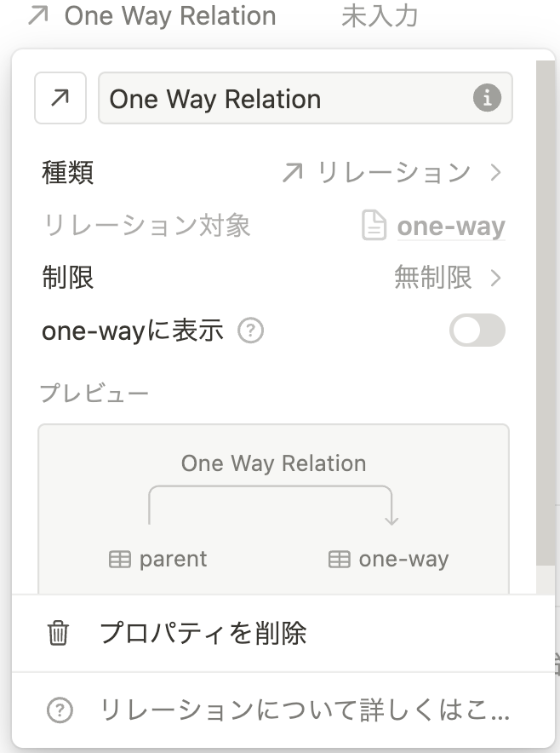Click the trash icon for プロパティを削除

[x=58, y=633]
